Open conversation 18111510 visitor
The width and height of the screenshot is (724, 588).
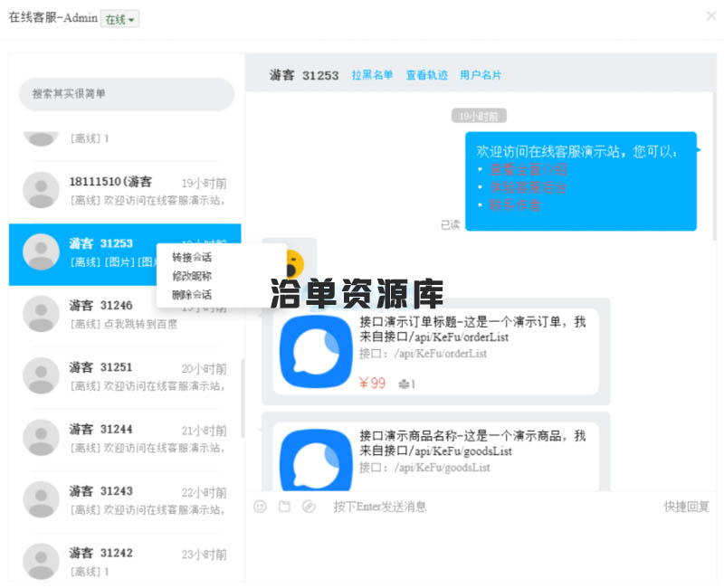click(x=125, y=191)
